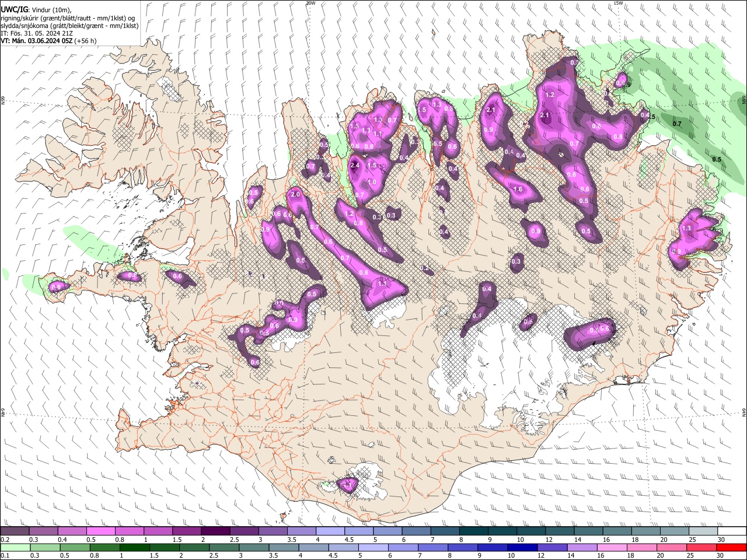This screenshot has width=747, height=560.
Task: Pick lower legend swatch starting at 4
Action: (313, 547)
